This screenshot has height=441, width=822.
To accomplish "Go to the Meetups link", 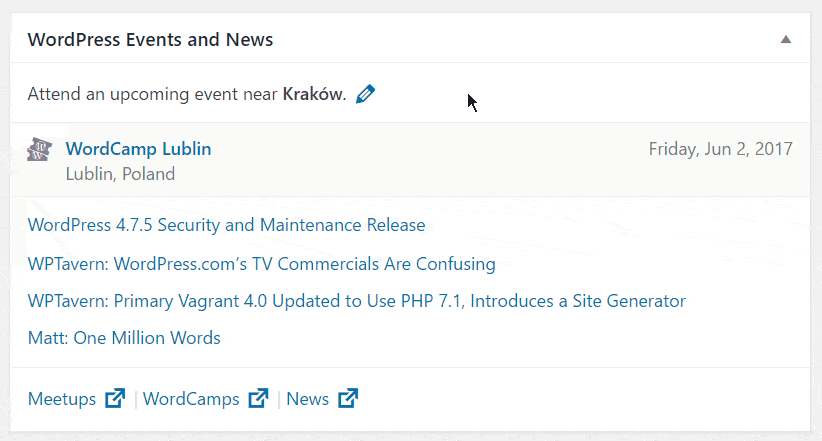I will pos(62,399).
